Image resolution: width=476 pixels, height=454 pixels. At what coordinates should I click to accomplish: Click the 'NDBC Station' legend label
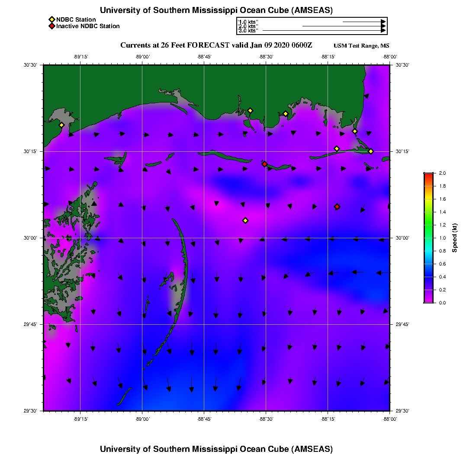[x=76, y=19]
